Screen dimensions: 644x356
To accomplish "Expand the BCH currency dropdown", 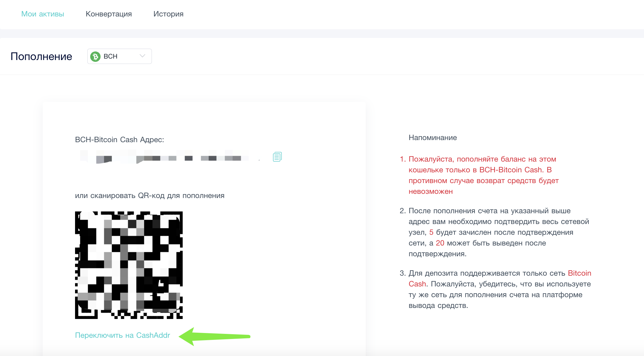I will click(120, 56).
